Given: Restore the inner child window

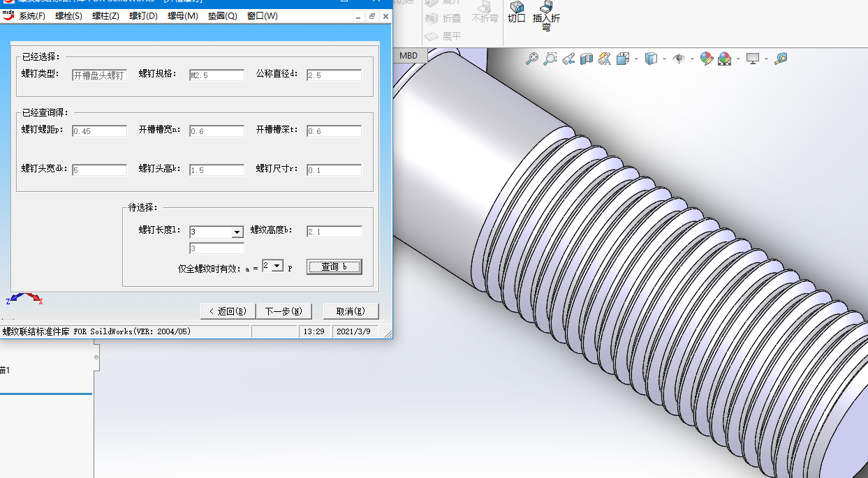Looking at the screenshot, I should [372, 16].
